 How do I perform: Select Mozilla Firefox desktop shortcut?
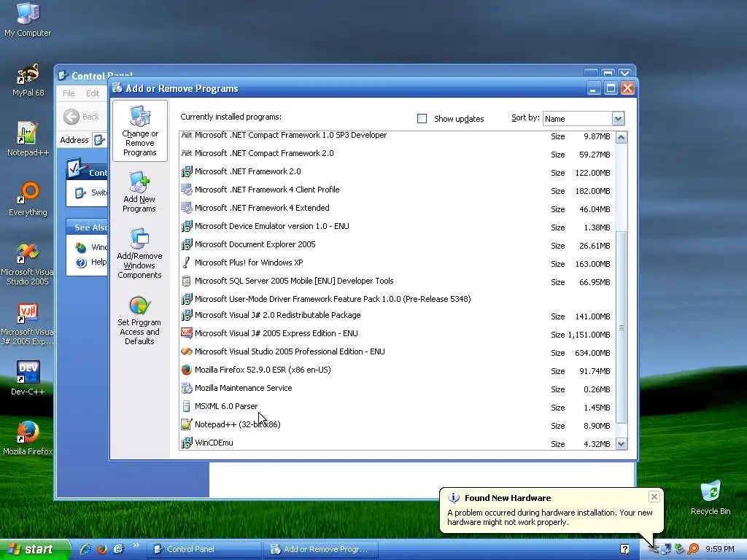(x=28, y=438)
